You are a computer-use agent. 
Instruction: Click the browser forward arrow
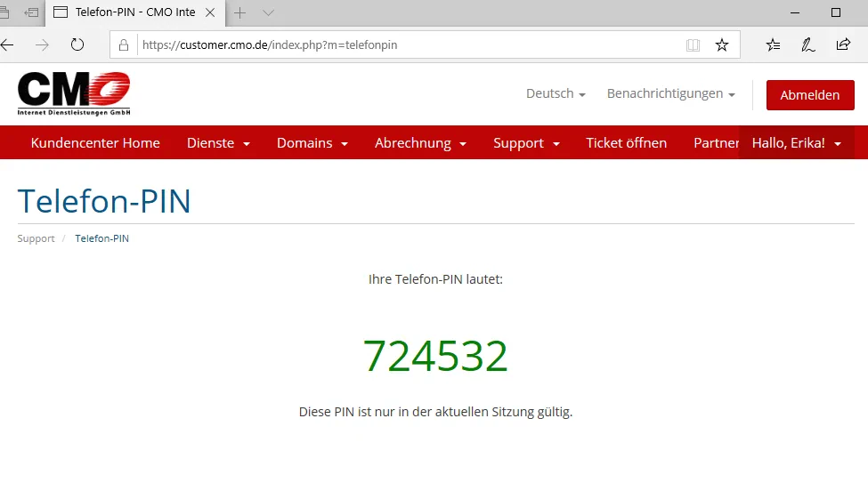coord(42,44)
